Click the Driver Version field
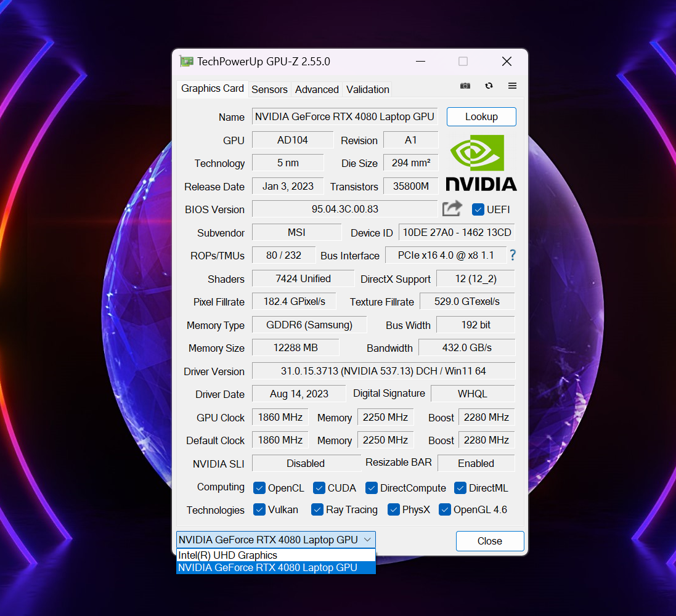 point(383,371)
